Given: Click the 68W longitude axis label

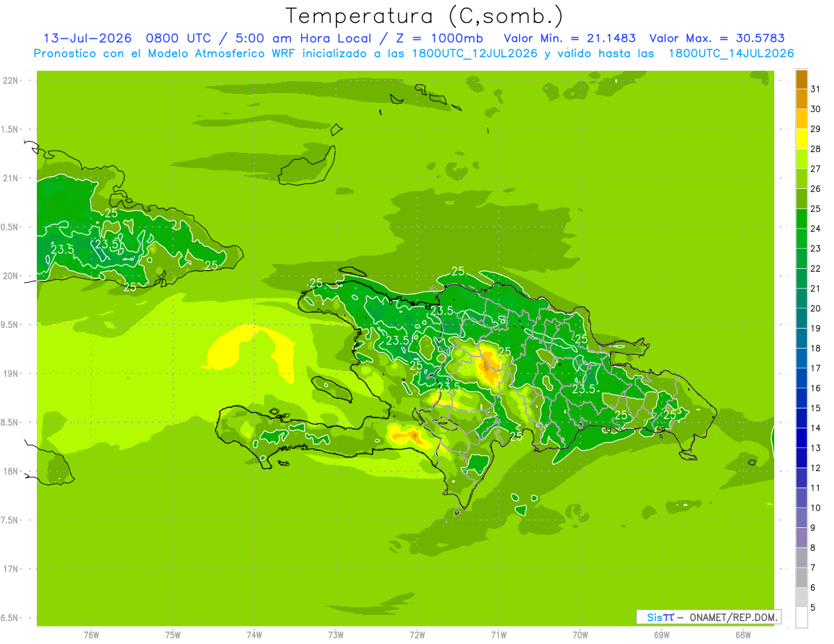Looking at the screenshot, I should click(x=742, y=634).
